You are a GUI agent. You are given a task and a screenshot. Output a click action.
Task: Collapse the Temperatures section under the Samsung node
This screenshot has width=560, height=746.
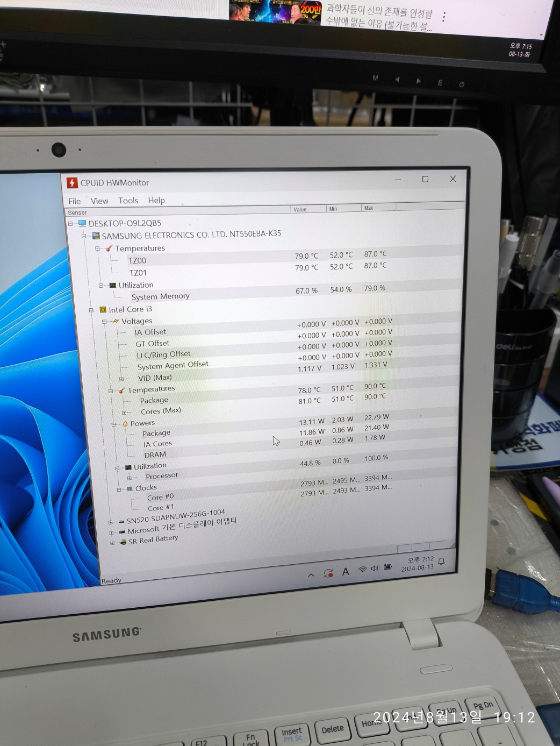tap(98, 248)
